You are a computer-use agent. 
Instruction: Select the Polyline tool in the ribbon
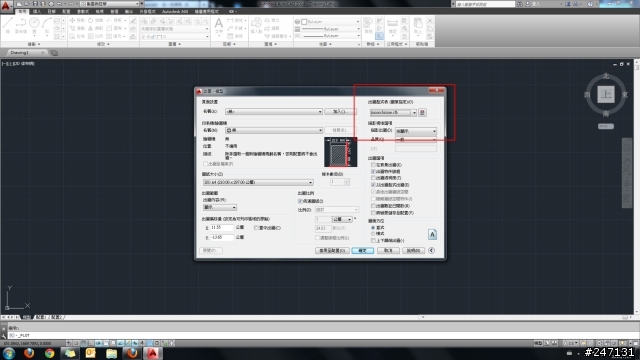point(21,24)
